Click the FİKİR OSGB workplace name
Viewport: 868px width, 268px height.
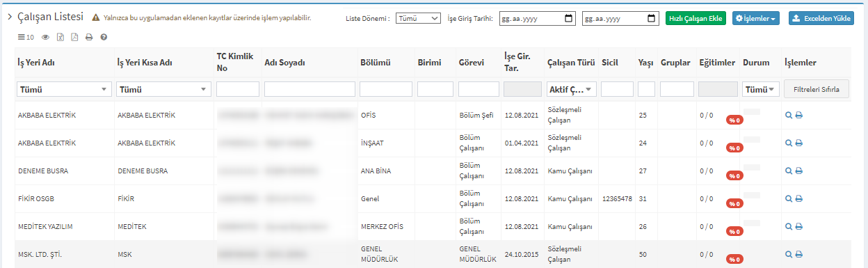pyautogui.click(x=36, y=198)
